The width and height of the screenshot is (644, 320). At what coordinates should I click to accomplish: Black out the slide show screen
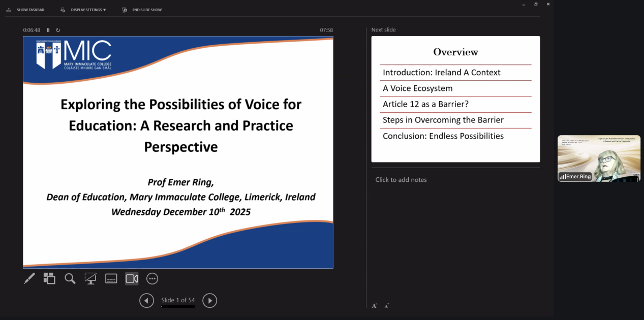point(90,278)
